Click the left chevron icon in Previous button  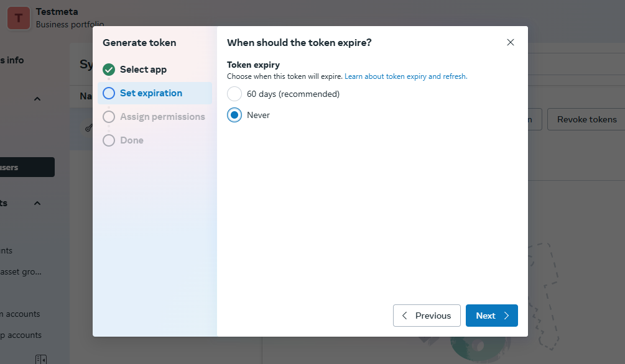tap(405, 316)
